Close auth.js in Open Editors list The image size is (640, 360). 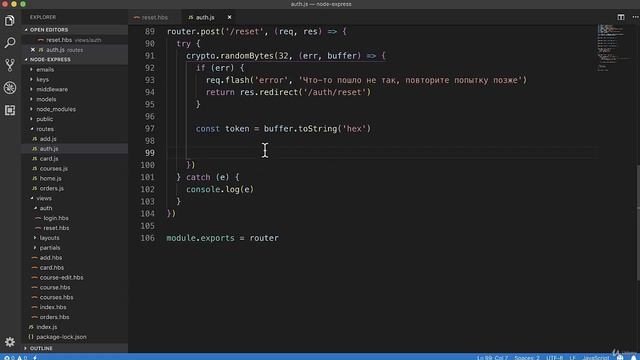pyautogui.click(x=33, y=50)
